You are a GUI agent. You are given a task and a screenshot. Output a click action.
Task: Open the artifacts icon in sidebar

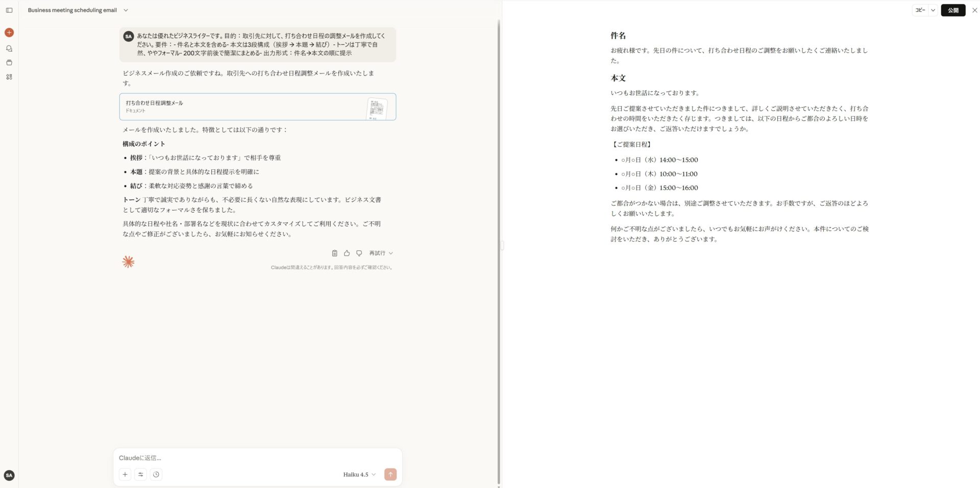click(x=9, y=77)
